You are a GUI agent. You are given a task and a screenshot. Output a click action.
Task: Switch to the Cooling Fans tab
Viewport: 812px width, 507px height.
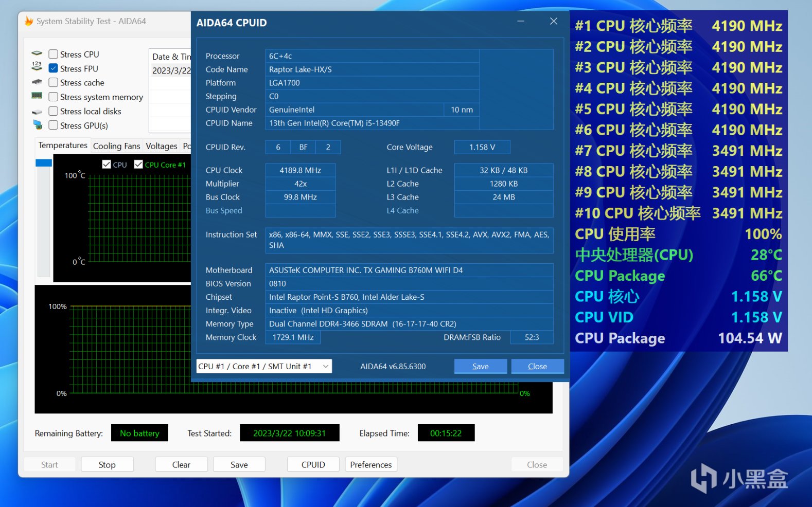click(116, 146)
